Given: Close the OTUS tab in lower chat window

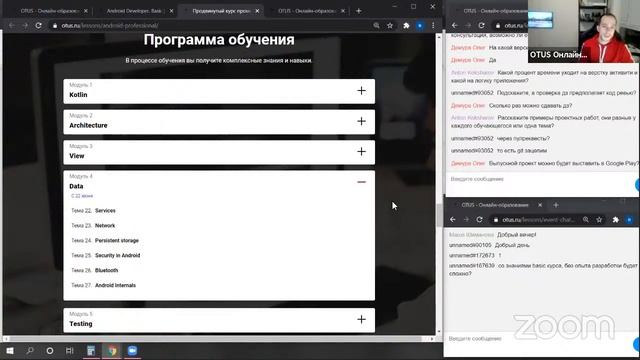Looking at the screenshot, I should (x=540, y=205).
